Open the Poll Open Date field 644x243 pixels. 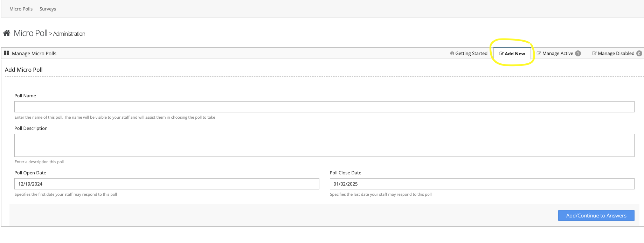click(x=167, y=184)
